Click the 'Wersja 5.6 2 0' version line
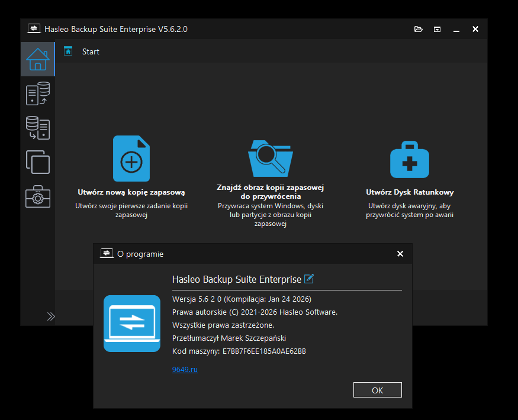This screenshot has height=420, width=518. [x=242, y=299]
